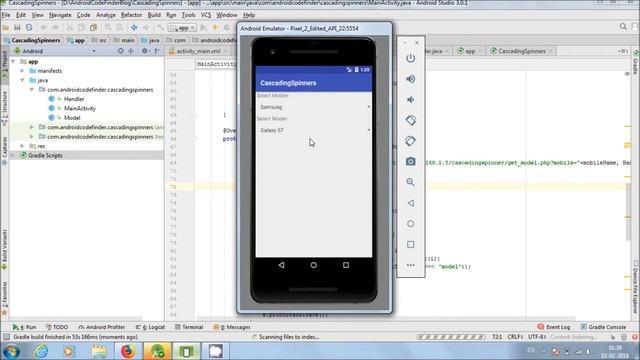Open the Gradle Console
Image resolution: width=640 pixels, height=360 pixels.
[x=603, y=327]
